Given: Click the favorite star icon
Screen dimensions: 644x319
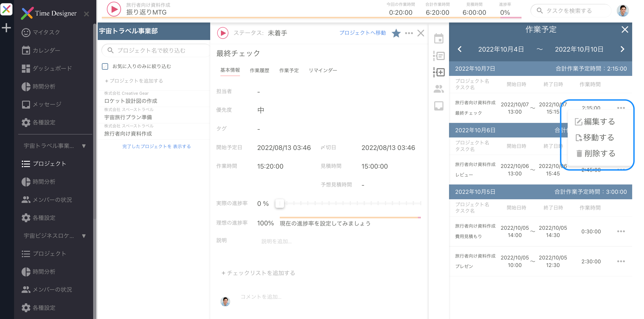Looking at the screenshot, I should point(396,33).
